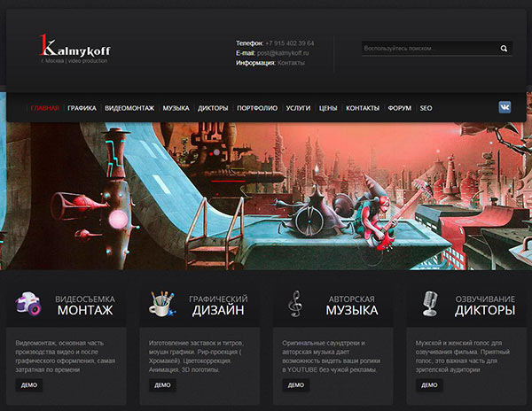Open the Форум menu item
Screen dimensions: 532x411
(399, 108)
